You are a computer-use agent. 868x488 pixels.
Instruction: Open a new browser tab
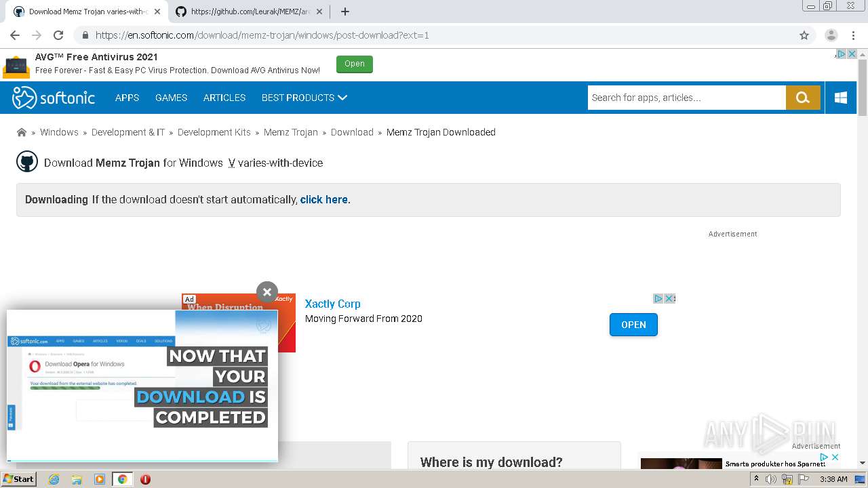point(345,12)
